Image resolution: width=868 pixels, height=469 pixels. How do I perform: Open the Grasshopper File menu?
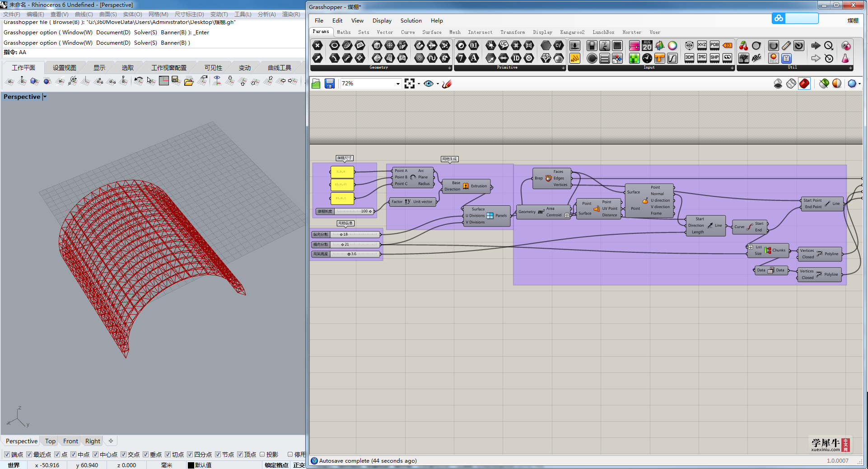coord(319,21)
